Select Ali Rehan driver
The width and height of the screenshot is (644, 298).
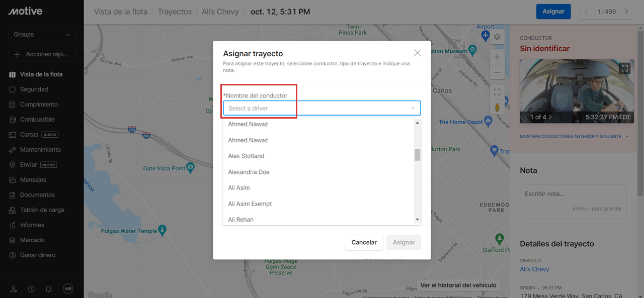click(319, 219)
